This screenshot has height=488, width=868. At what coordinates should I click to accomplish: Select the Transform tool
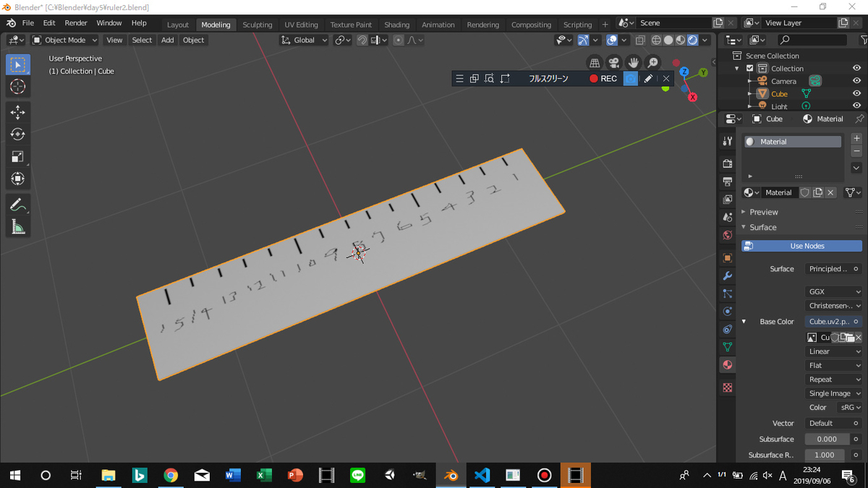(18, 179)
